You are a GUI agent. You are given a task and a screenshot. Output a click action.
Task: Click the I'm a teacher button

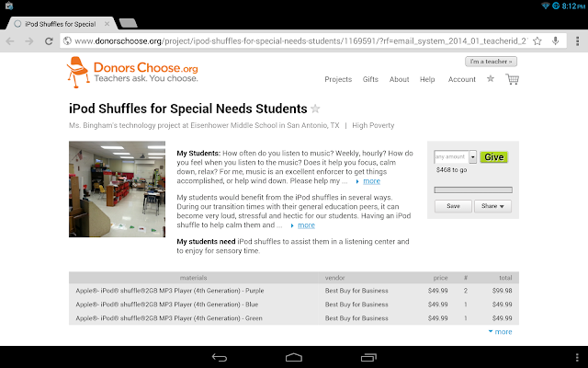491,62
